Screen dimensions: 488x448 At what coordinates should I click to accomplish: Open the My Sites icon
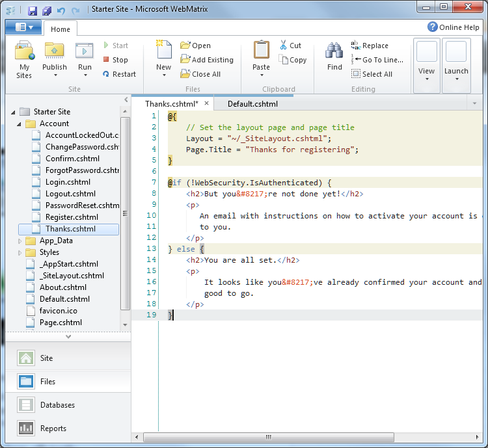[24, 51]
